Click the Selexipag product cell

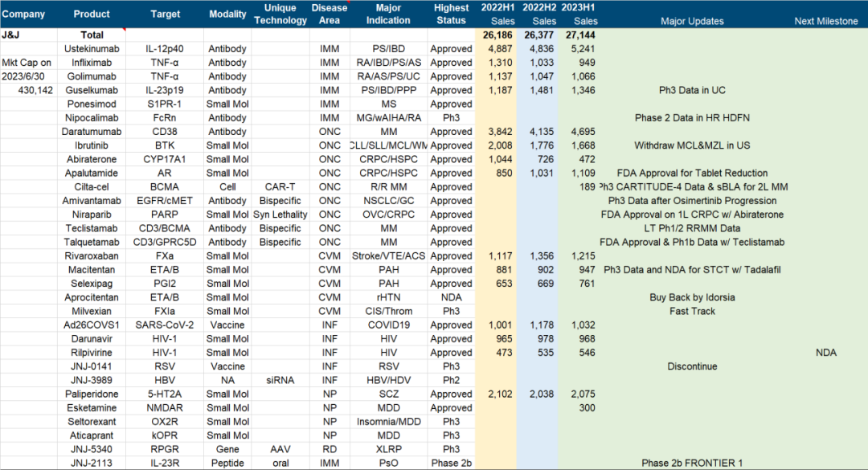92,284
